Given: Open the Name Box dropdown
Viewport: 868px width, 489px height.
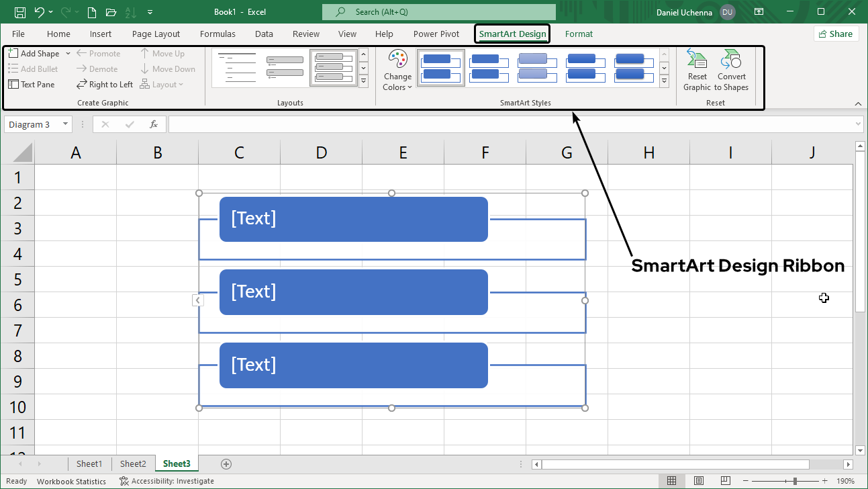Looking at the screenshot, I should point(66,124).
